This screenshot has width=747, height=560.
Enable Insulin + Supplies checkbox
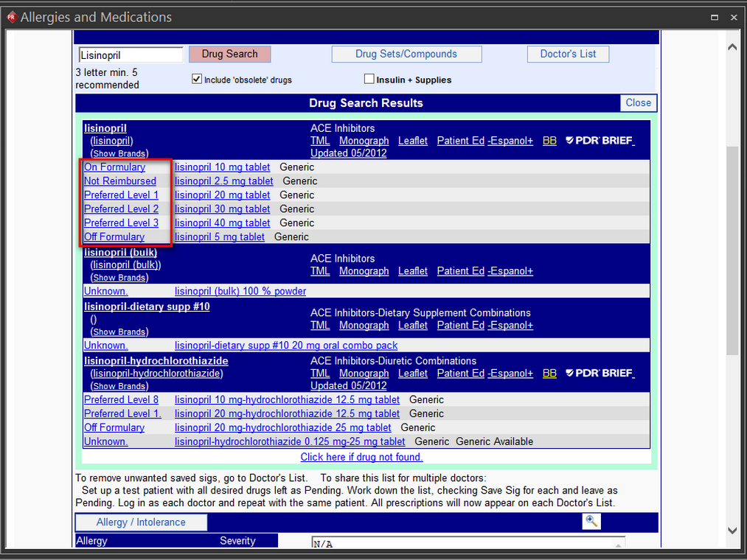tap(369, 79)
